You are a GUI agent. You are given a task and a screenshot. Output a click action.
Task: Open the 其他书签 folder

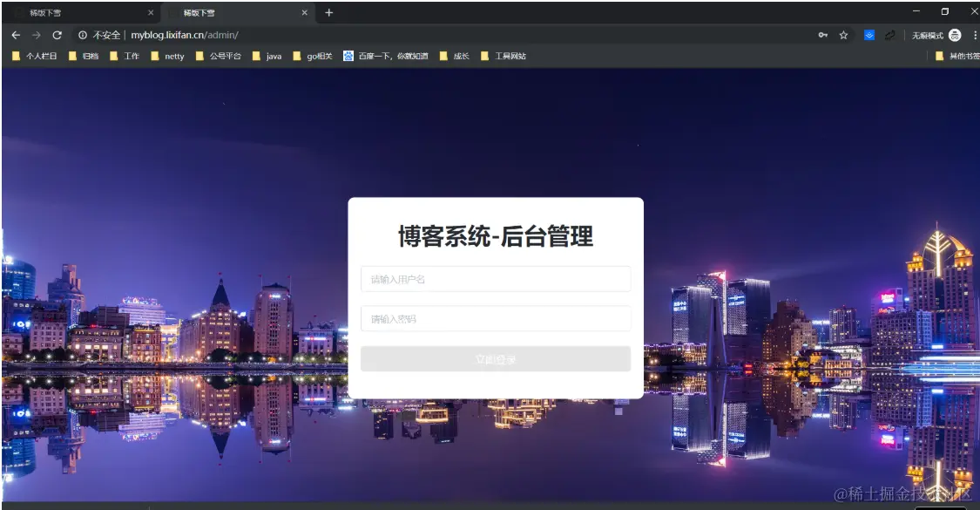pyautogui.click(x=957, y=56)
